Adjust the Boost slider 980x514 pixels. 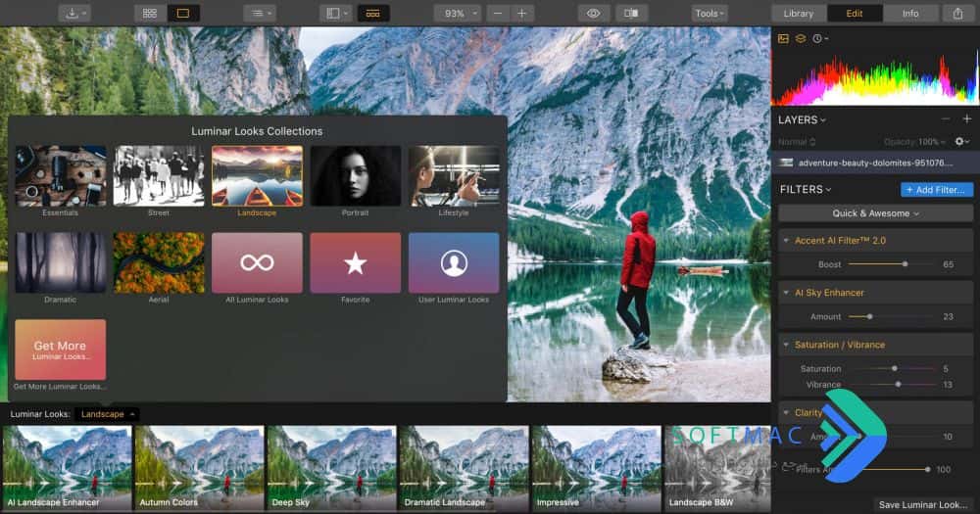click(890, 264)
